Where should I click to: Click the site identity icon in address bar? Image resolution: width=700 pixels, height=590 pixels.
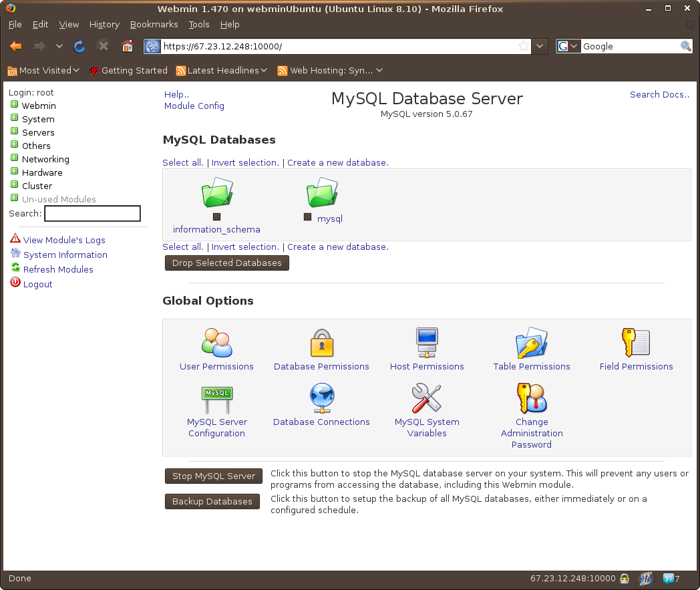click(x=152, y=46)
